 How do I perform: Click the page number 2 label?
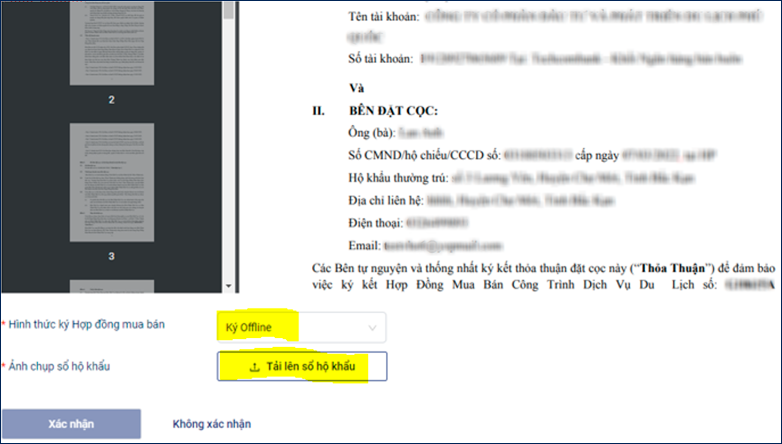112,100
